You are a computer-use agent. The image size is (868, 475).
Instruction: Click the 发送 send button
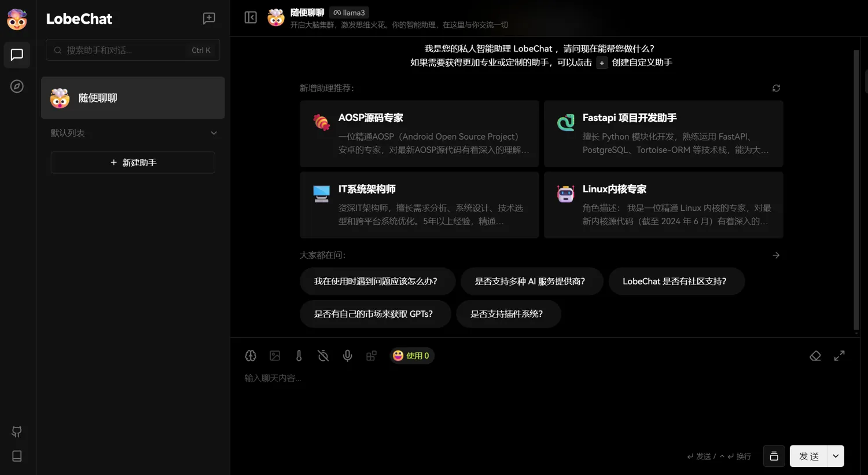(x=809, y=456)
